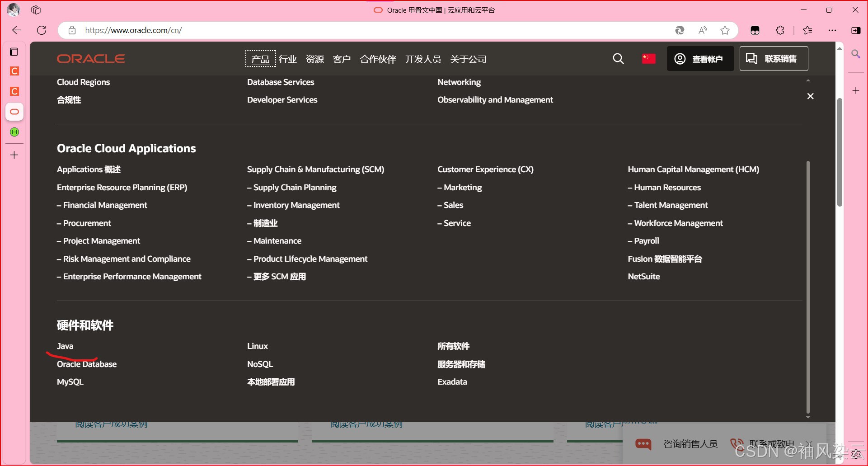Viewport: 868px width, 466px height.
Task: Select the Oracle vertical tab
Action: point(14,112)
